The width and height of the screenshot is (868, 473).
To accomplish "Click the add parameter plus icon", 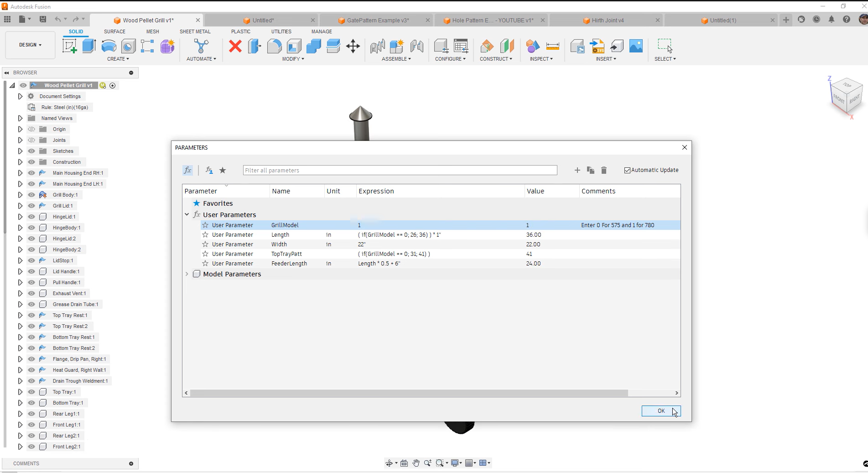I will 577,170.
